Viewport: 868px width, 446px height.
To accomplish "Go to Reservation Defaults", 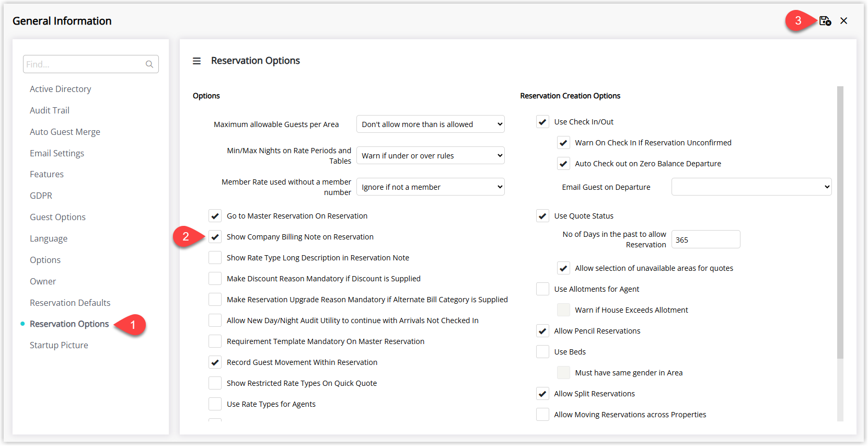I will pyautogui.click(x=70, y=303).
